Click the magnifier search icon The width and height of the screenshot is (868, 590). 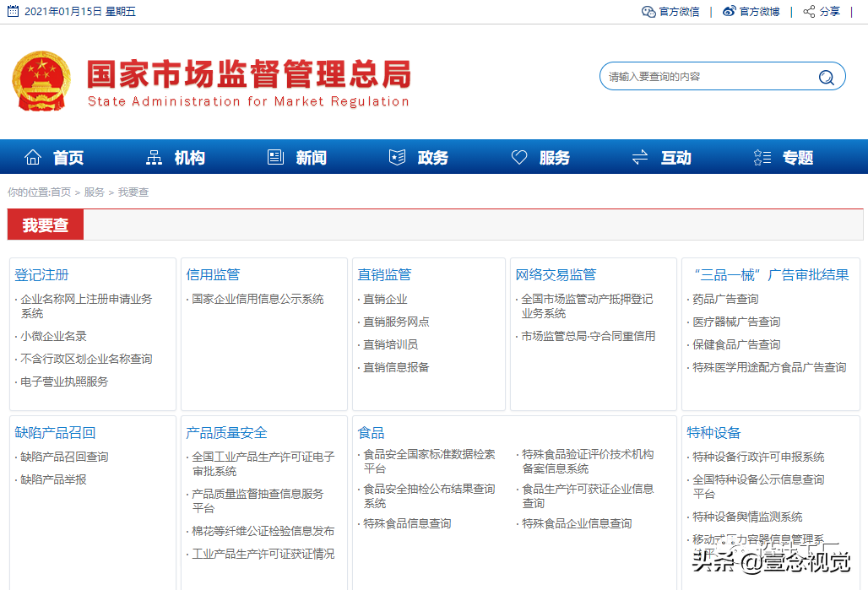(x=825, y=76)
